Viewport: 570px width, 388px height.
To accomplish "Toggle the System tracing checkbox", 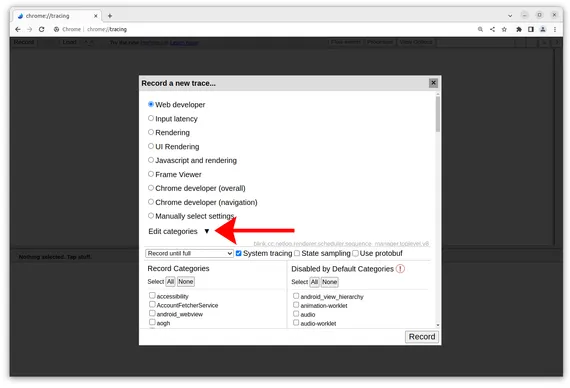I will [x=238, y=253].
